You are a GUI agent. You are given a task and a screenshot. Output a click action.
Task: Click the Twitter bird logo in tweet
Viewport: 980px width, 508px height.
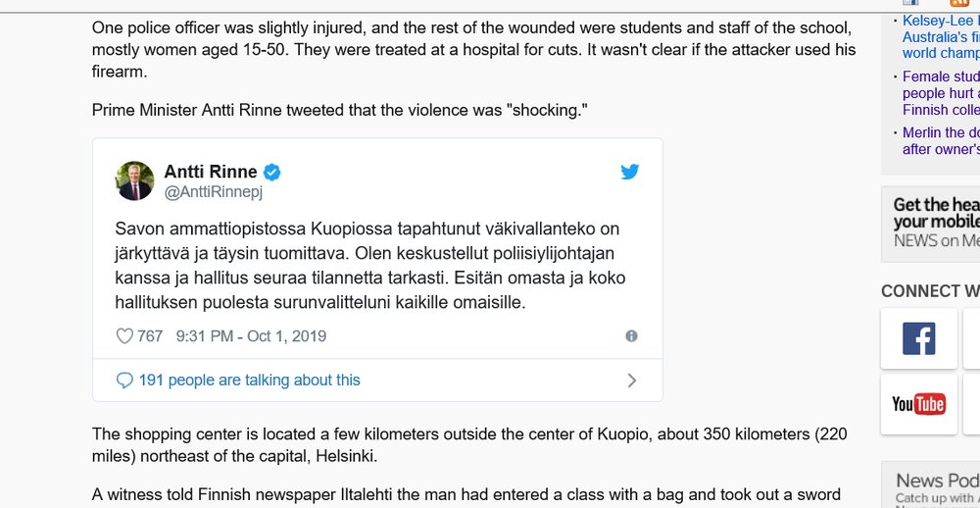630,172
